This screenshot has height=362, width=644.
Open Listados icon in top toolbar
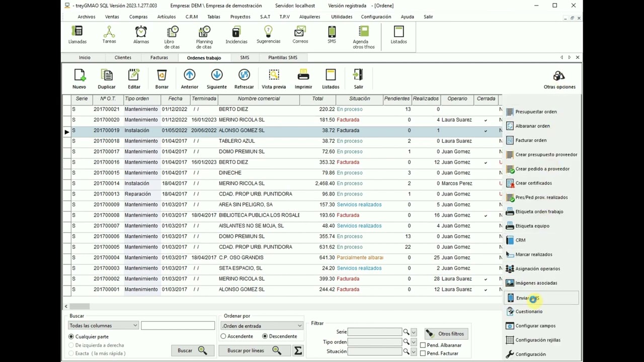[x=398, y=35]
